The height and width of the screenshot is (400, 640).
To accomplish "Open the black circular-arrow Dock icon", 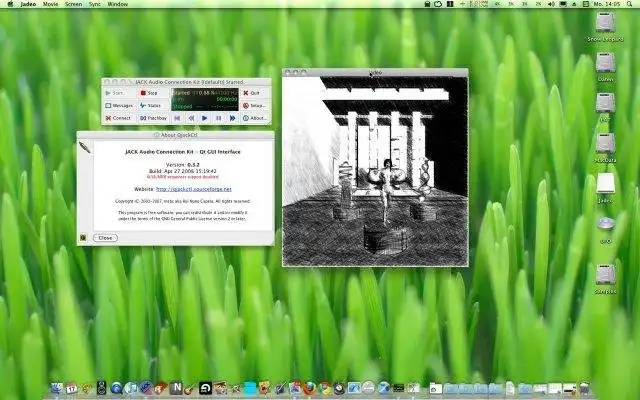I will click(205, 388).
